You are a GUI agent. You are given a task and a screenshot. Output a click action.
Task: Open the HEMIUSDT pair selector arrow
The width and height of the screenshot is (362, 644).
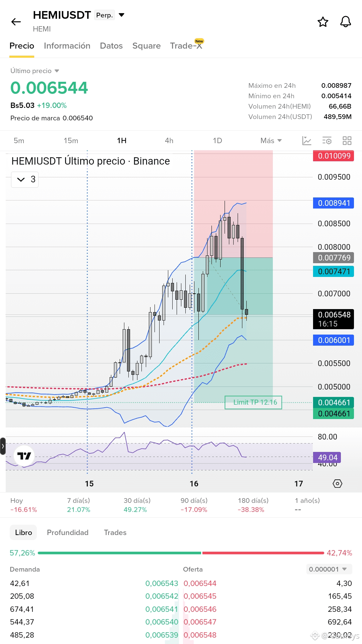tap(122, 15)
